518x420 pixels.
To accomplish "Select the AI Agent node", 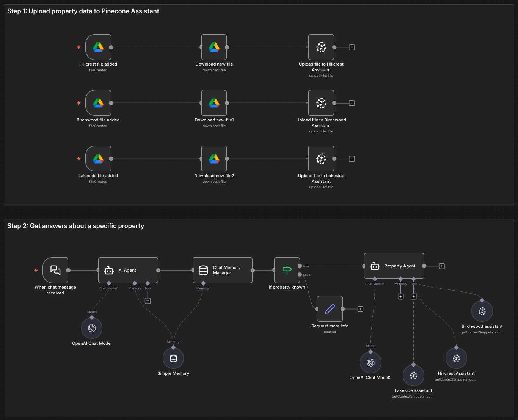I will pyautogui.click(x=128, y=270).
